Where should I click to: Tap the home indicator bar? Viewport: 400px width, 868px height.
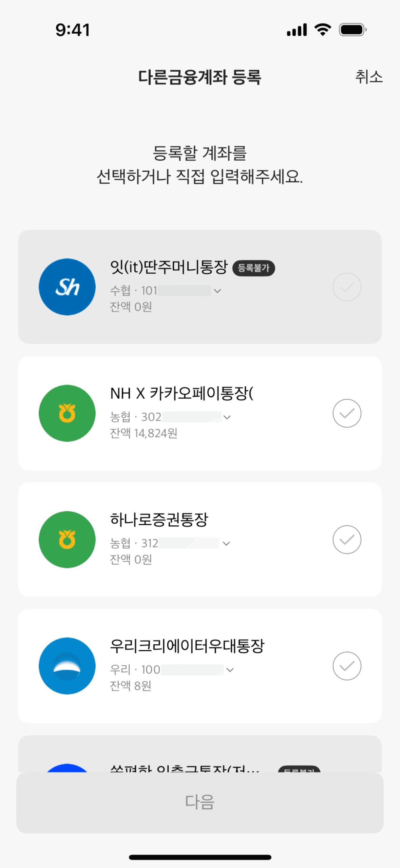[200, 857]
